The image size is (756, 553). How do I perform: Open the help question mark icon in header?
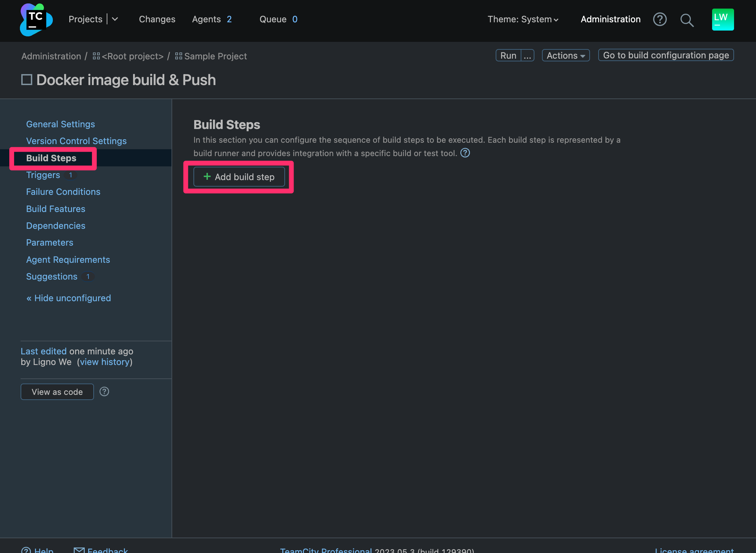[659, 20]
